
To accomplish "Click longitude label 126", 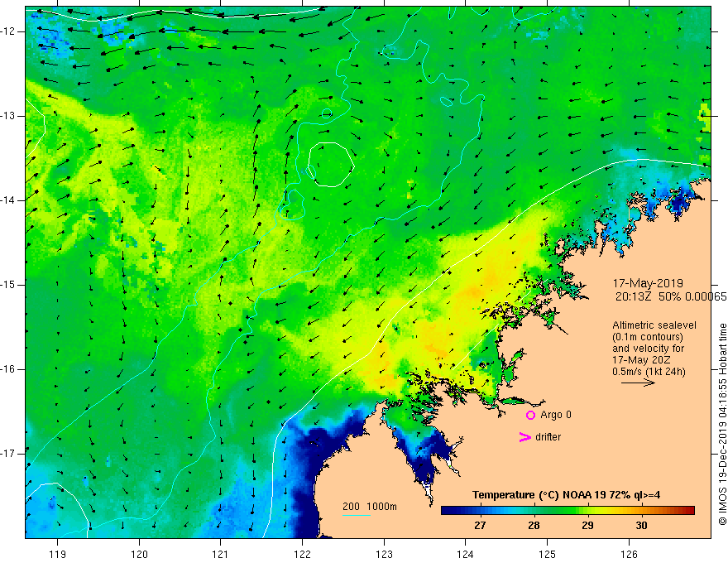I will click(x=629, y=554).
